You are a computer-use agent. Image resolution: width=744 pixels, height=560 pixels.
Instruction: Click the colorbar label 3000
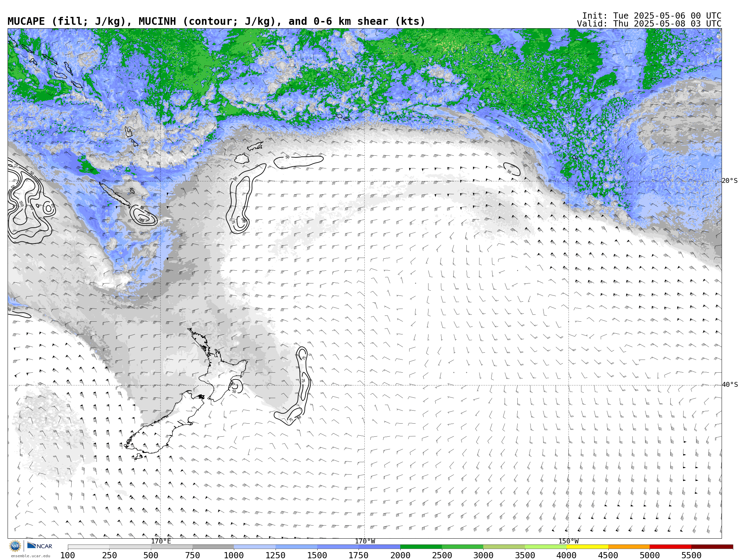484,556
